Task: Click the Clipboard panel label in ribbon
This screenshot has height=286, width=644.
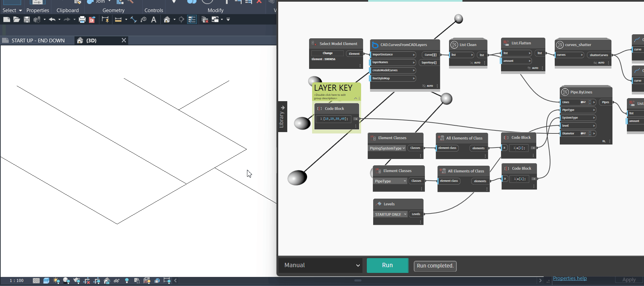Action: pos(67,10)
